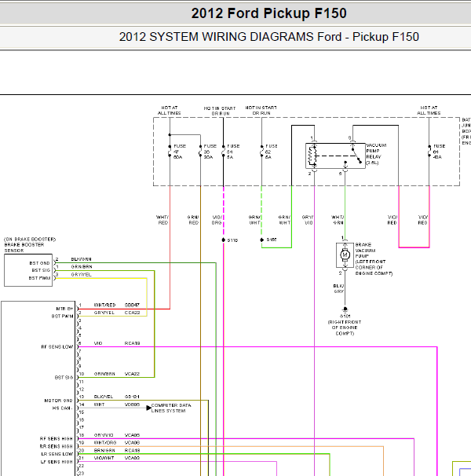
Task: Click Computer Data Lines System reference
Action: point(162,407)
